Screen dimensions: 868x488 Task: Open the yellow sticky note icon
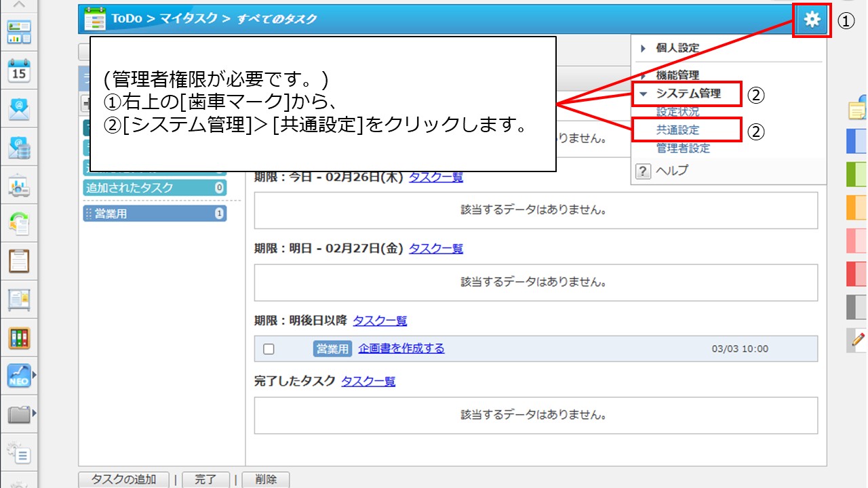tap(858, 108)
